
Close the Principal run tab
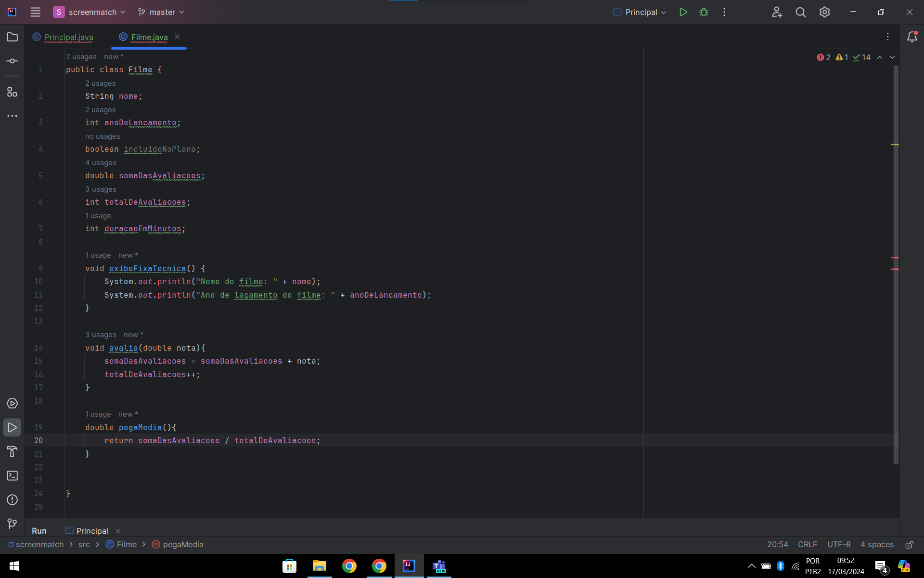(118, 531)
